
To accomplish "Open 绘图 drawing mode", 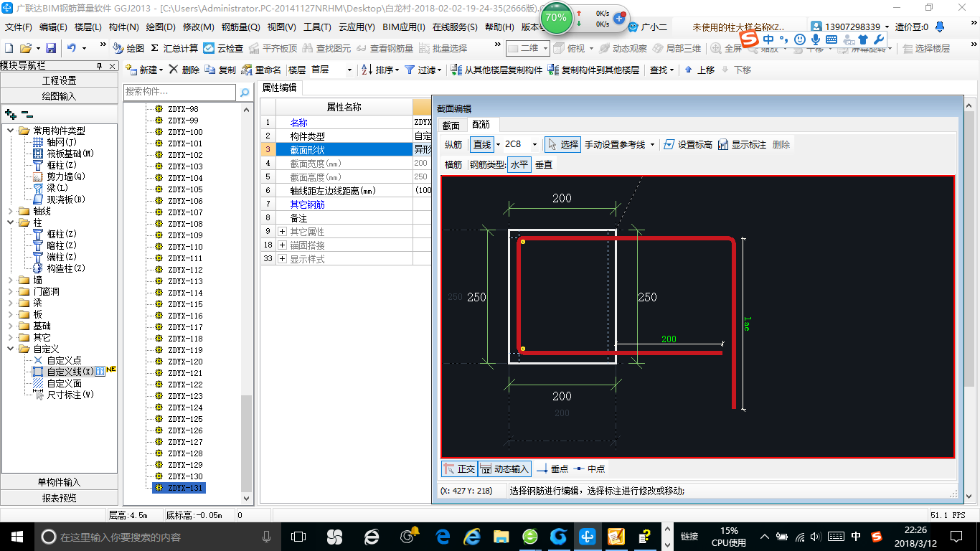I will (x=128, y=48).
